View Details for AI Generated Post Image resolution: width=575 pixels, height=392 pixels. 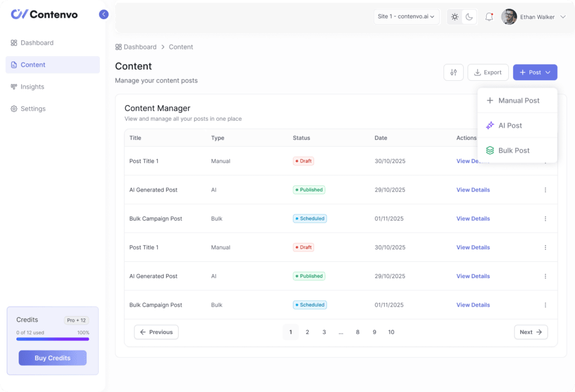tap(473, 190)
